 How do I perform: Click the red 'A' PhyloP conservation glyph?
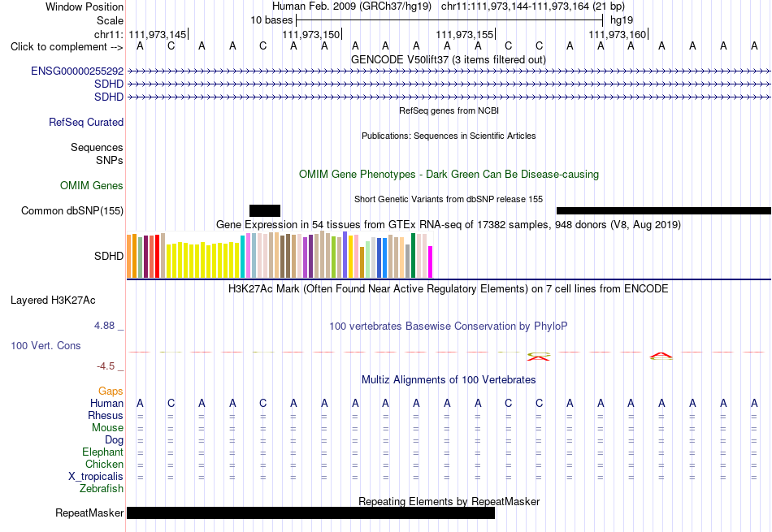(x=661, y=355)
